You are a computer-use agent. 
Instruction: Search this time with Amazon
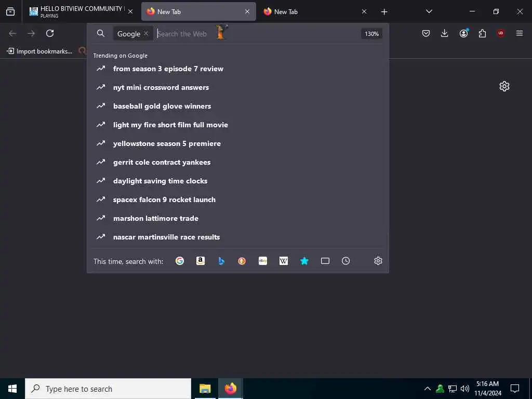point(201,261)
